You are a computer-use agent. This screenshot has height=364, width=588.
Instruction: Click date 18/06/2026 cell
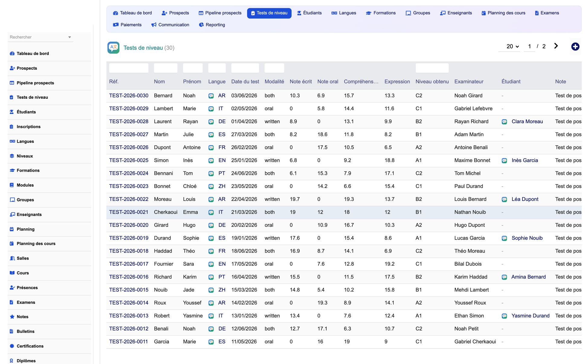click(x=244, y=251)
